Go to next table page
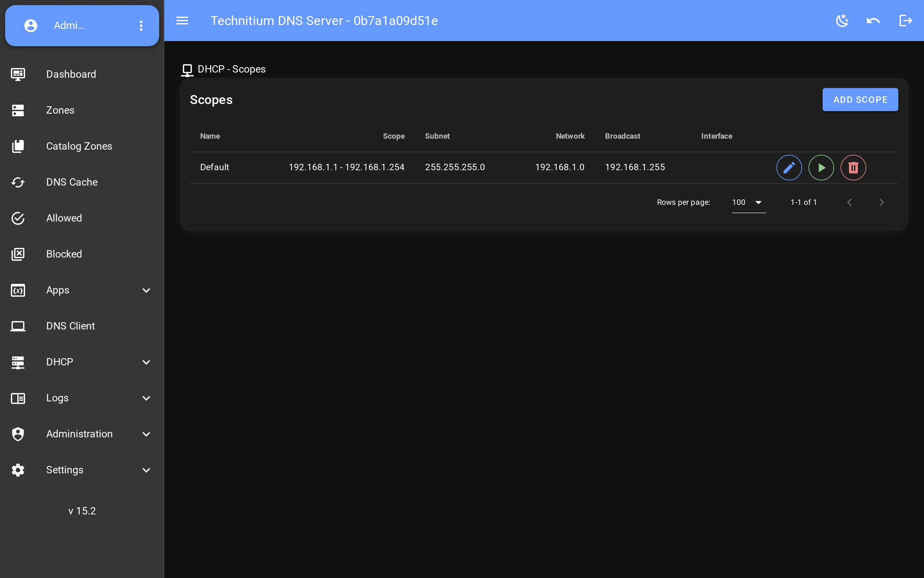Screen dimensions: 924x578 882,202
